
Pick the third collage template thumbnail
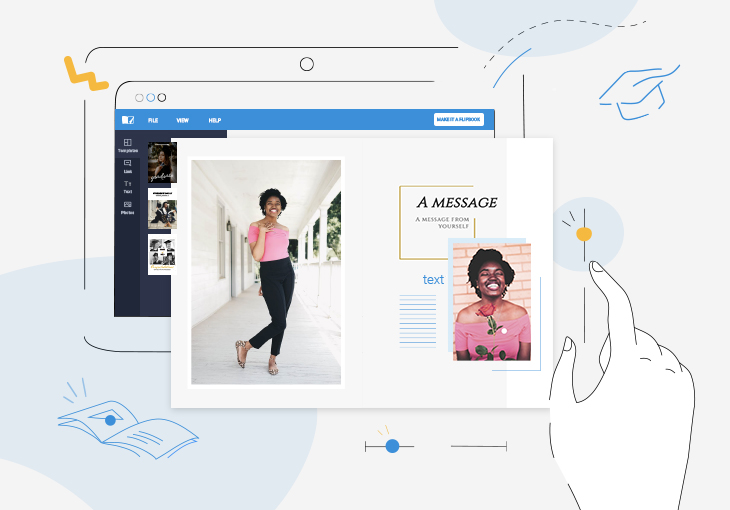162,254
